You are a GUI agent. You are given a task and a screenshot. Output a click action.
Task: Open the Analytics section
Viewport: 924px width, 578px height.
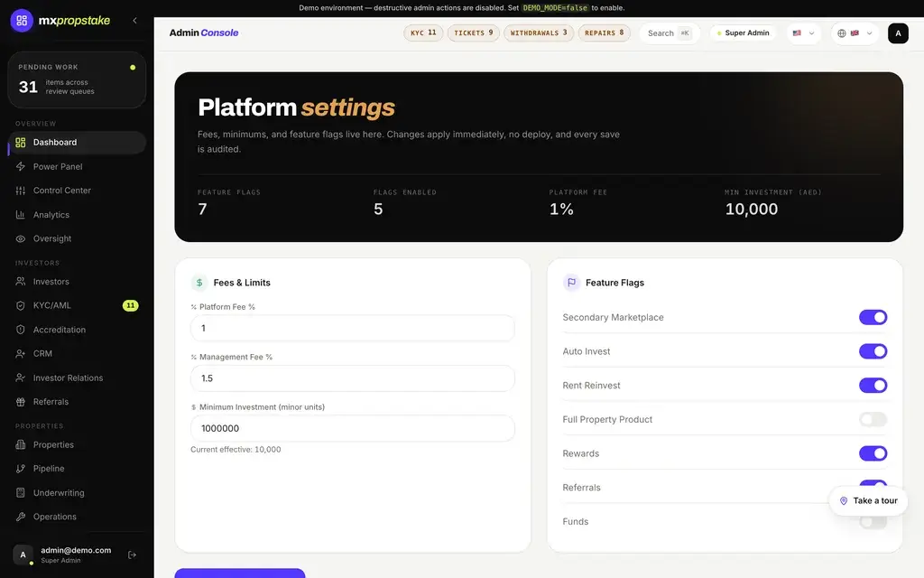coord(78,215)
